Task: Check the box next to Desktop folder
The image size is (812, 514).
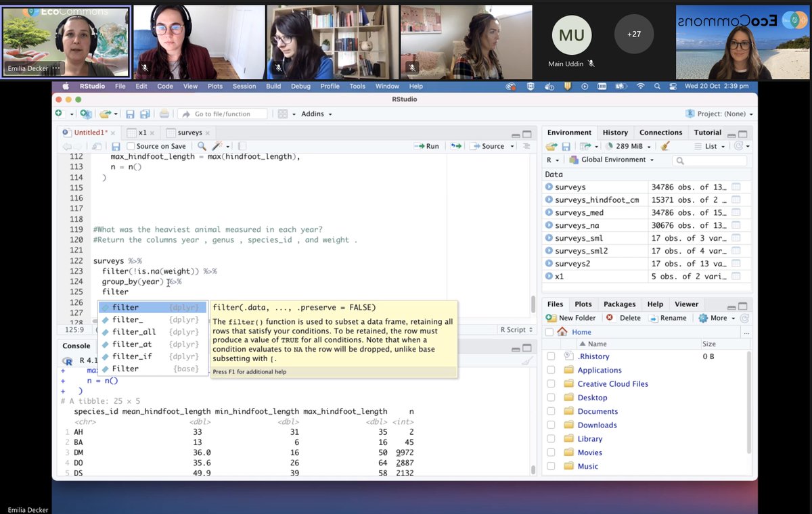Action: coord(551,398)
